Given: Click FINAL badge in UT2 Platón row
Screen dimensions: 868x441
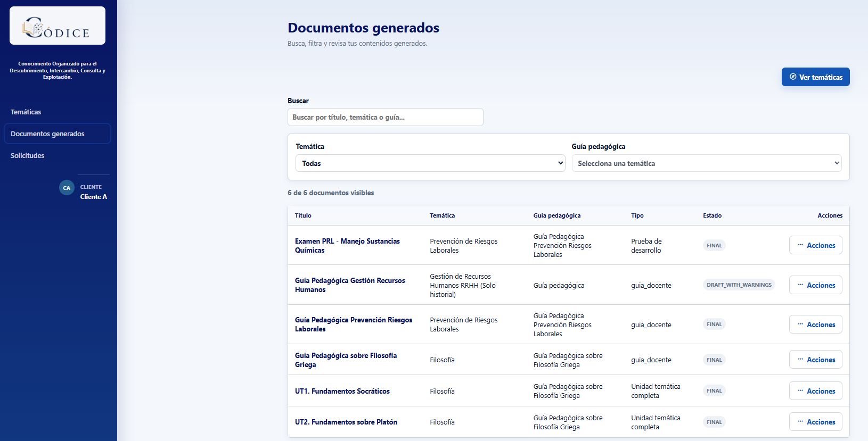Looking at the screenshot, I should tap(714, 422).
